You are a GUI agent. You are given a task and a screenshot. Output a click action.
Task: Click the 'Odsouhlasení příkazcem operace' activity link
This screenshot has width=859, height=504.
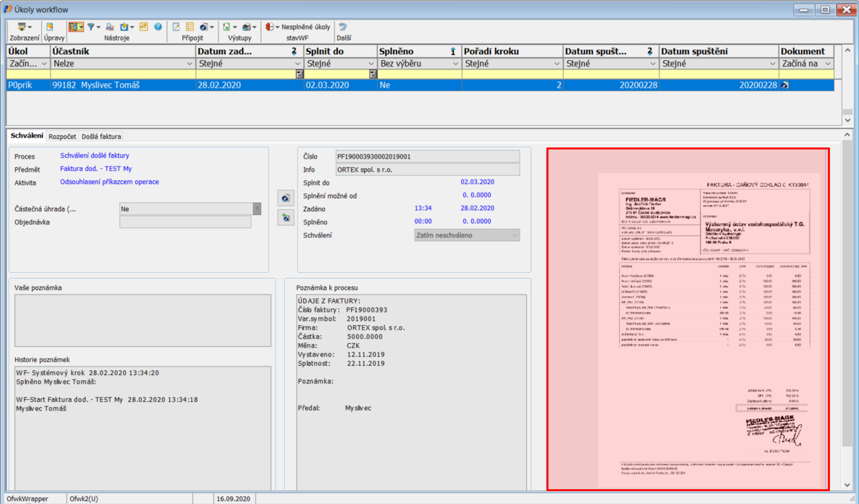109,182
